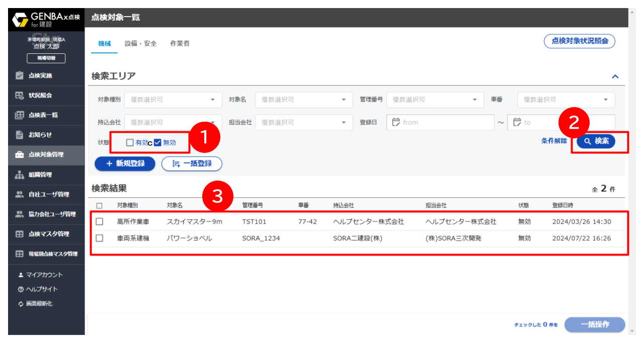This screenshot has height=340, width=644.
Task: Click the 条件解除 link
Action: [554, 141]
